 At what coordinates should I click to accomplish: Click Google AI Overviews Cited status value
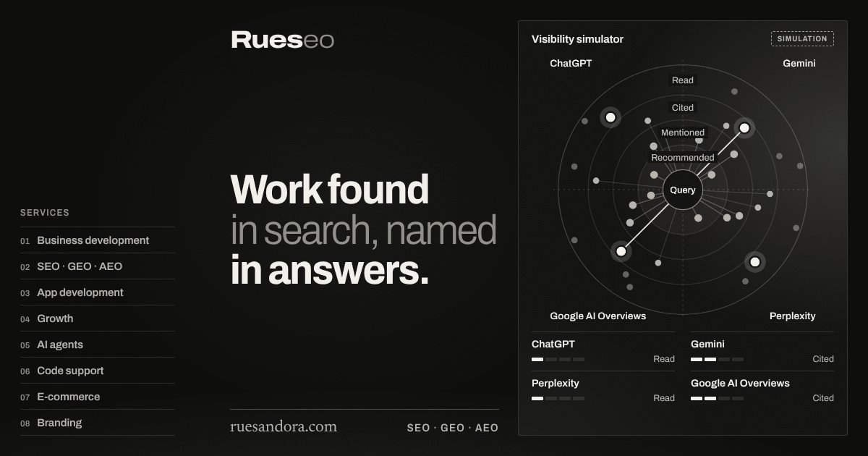coord(823,398)
